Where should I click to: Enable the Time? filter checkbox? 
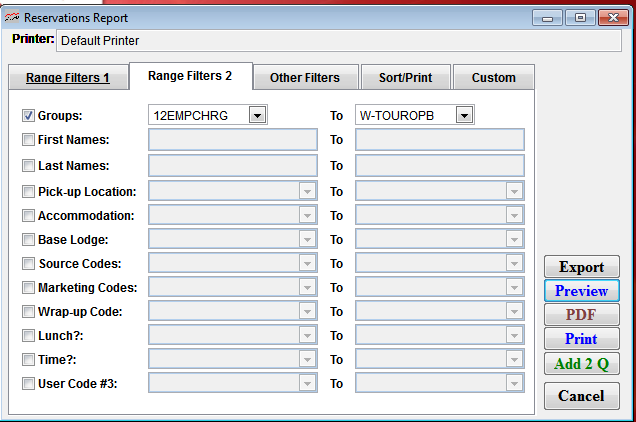28,360
